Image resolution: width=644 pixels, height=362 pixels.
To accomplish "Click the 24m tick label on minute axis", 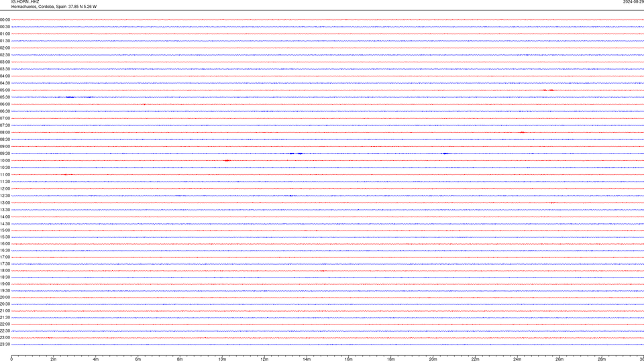I will pyautogui.click(x=517, y=359).
